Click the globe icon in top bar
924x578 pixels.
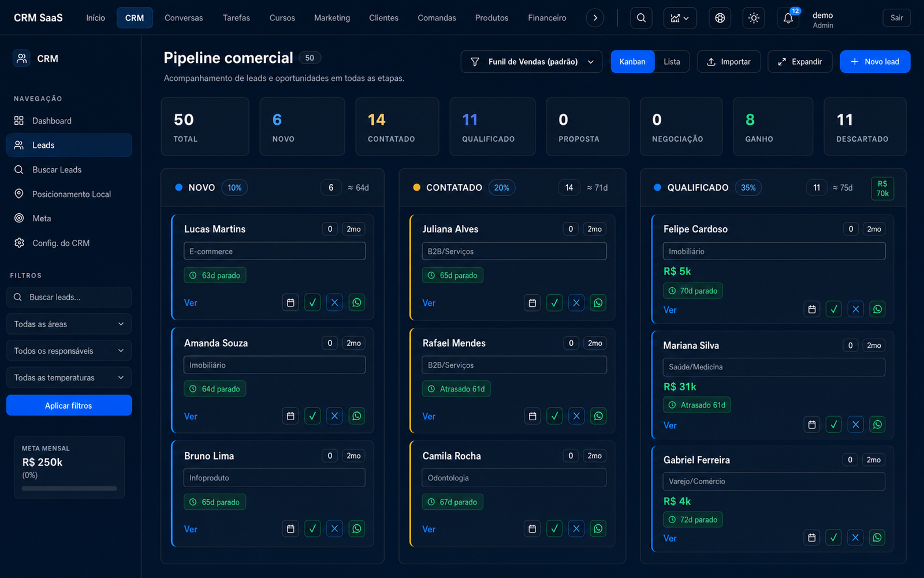pos(720,18)
